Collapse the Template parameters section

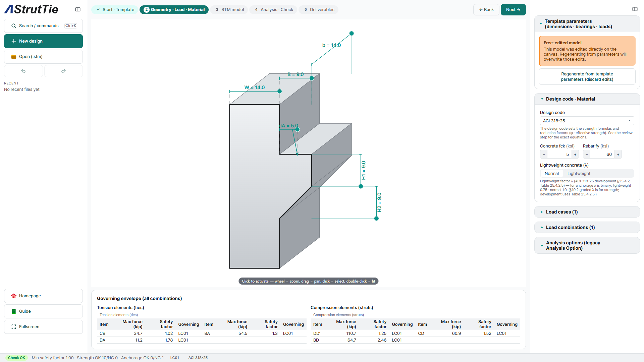pos(587,24)
